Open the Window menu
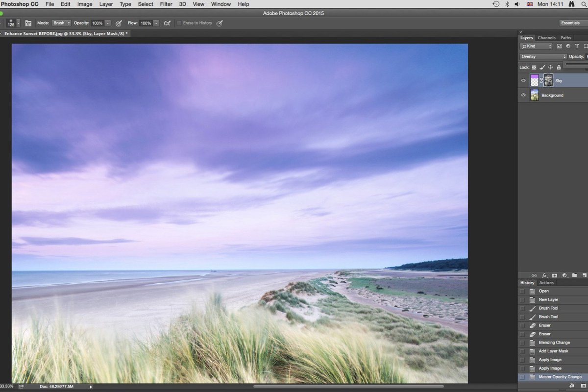This screenshot has height=392, width=588. [x=220, y=4]
